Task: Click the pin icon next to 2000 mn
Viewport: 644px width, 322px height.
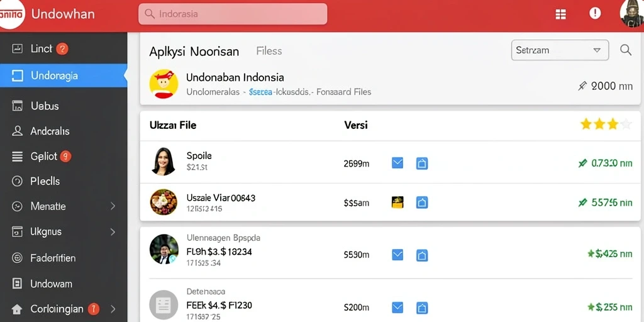Action: pyautogui.click(x=582, y=86)
